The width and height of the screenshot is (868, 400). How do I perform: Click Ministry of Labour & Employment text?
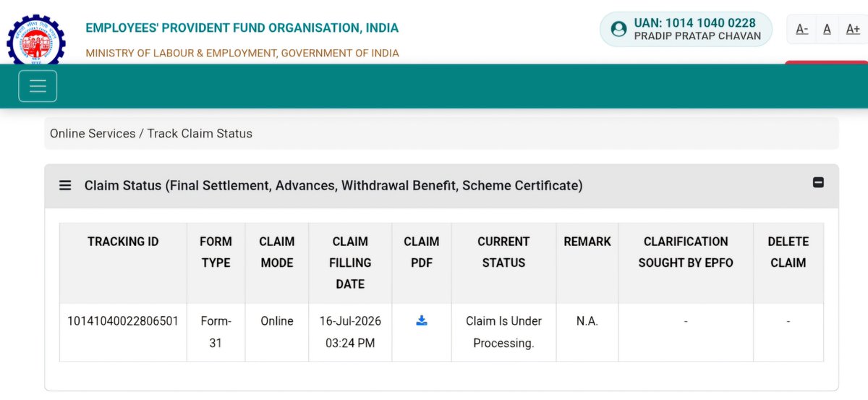pyautogui.click(x=242, y=53)
